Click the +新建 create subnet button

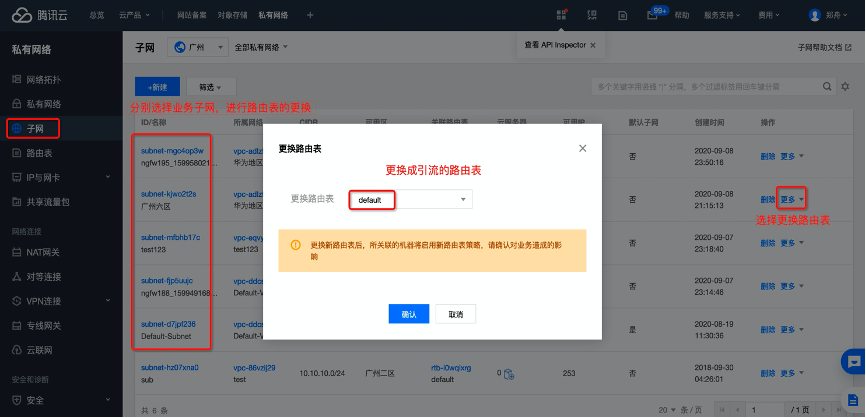click(157, 88)
